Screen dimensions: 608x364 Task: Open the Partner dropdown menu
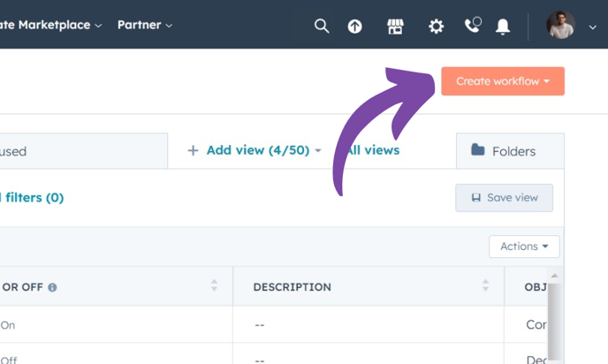tap(145, 25)
